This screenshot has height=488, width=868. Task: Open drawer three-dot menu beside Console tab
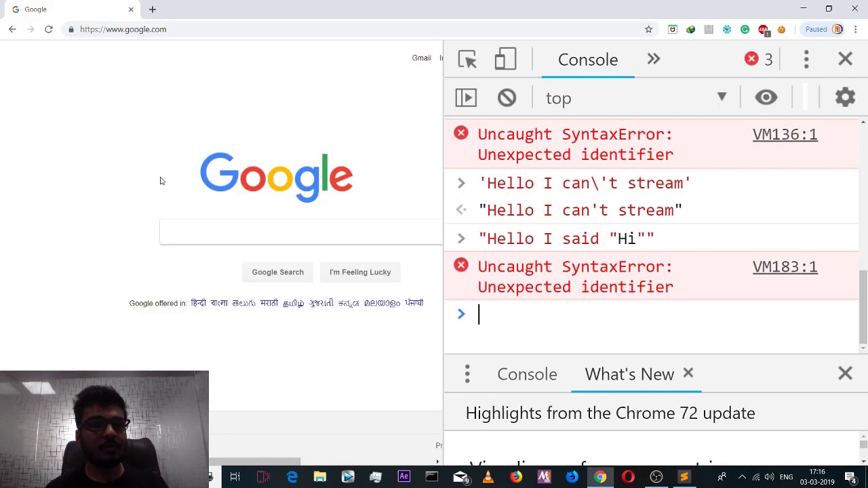467,374
